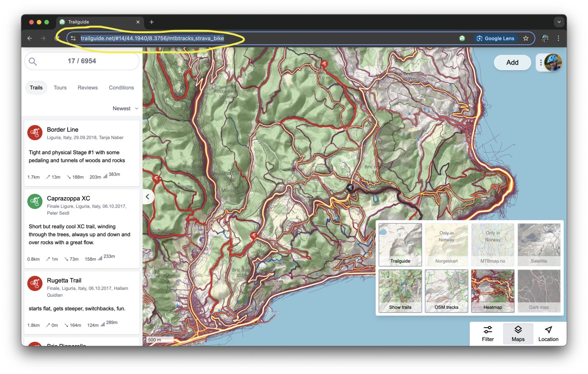Click the 'starts flat, gets steeper' description
Viewport: 588px width, 374px height.
click(x=77, y=309)
